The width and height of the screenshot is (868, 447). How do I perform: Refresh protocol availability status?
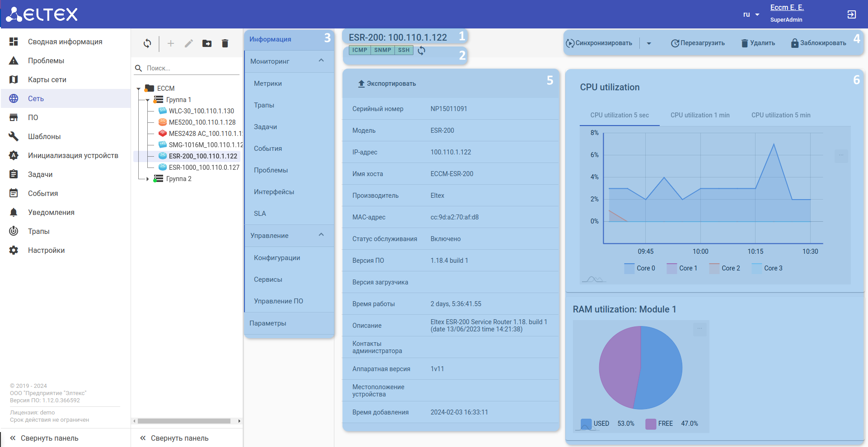click(422, 51)
